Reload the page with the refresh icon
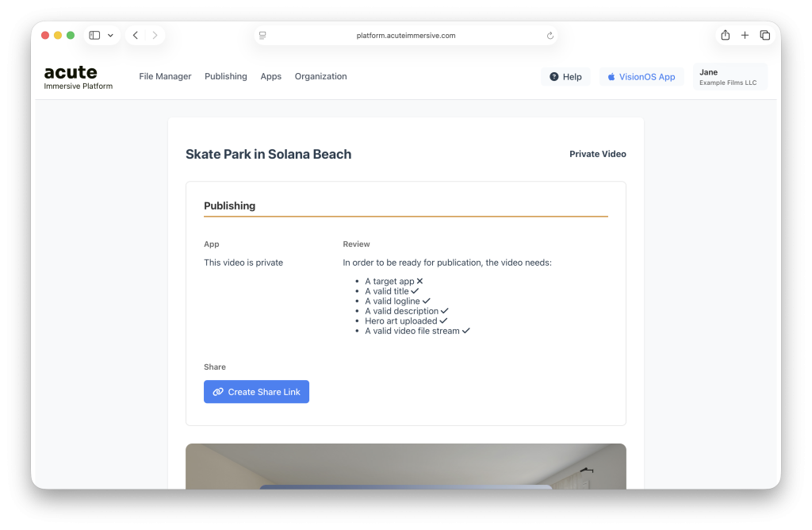This screenshot has width=812, height=530. (x=550, y=36)
